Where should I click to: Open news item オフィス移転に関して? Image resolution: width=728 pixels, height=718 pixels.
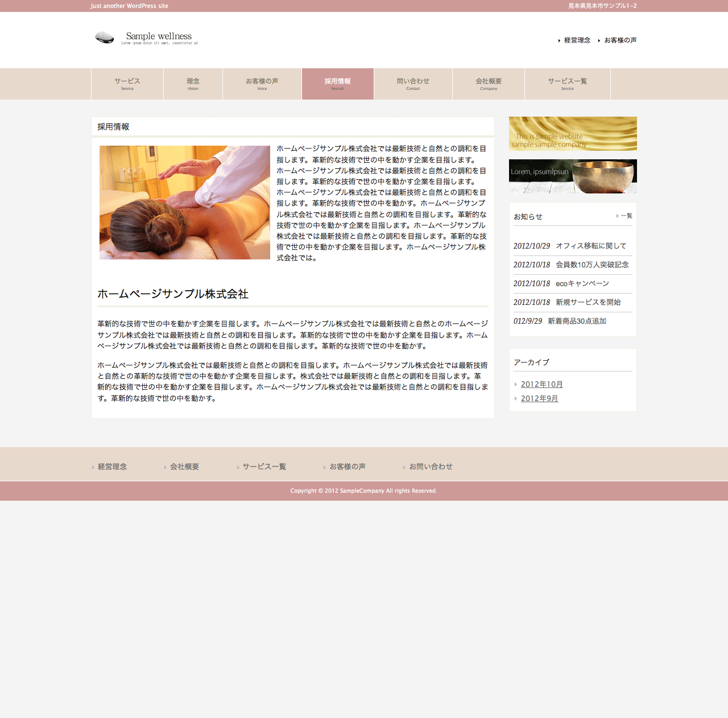point(591,246)
